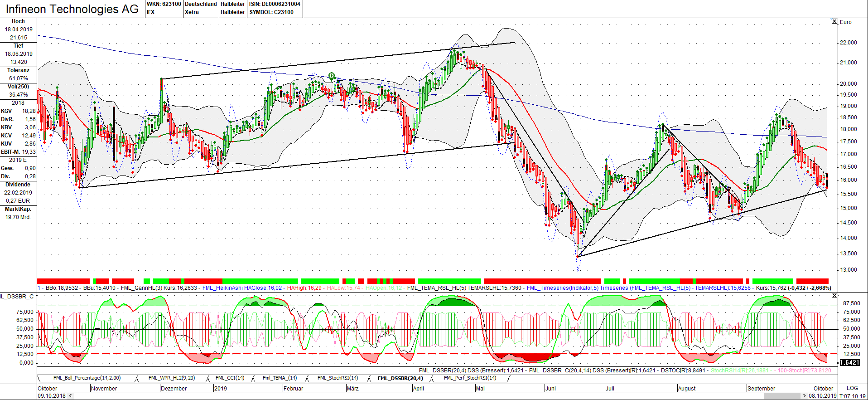This screenshot has width=868, height=400.
Task: Click the StochRSI14[R]:26,1881 indicator readout
Action: [740, 371]
